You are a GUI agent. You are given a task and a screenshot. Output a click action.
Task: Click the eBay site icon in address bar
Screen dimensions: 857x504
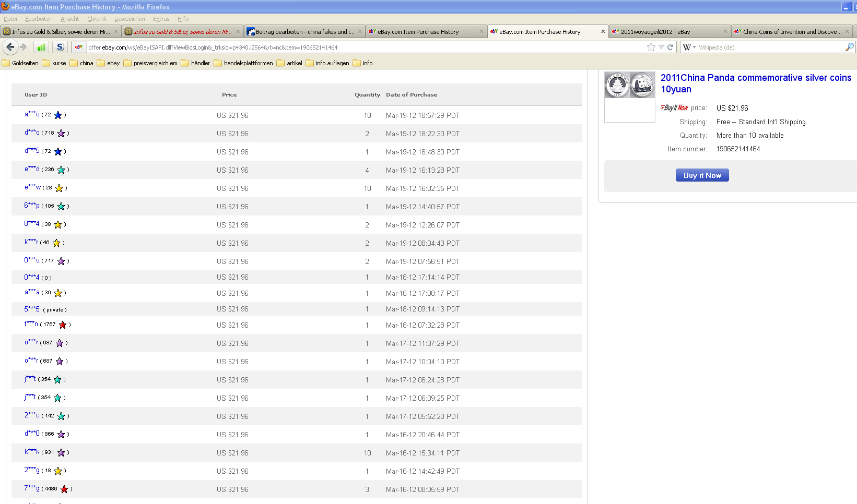coord(79,47)
